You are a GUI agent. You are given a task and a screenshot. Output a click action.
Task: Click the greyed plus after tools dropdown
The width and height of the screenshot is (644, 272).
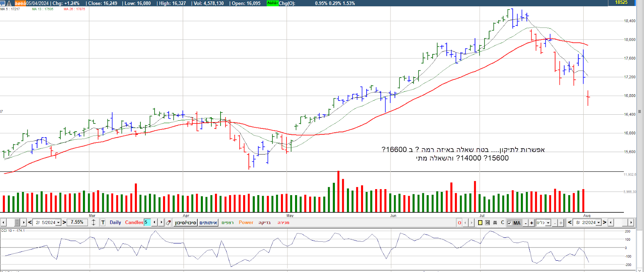coord(561,223)
